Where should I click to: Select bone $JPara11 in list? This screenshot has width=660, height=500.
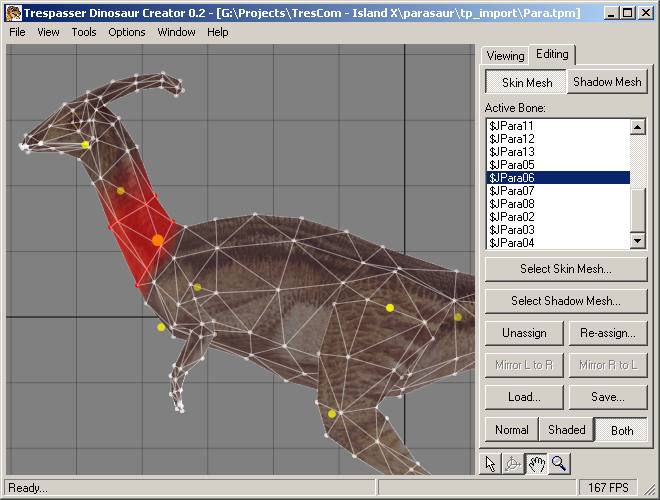click(x=558, y=126)
